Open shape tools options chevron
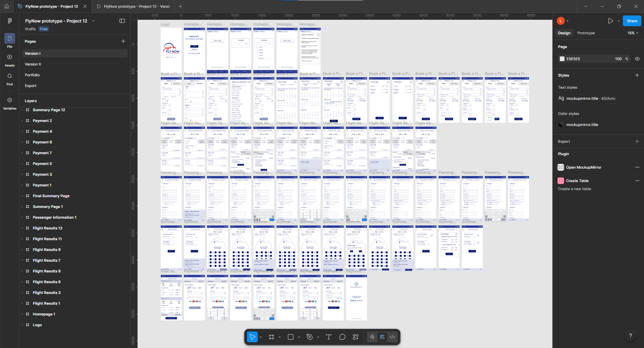Screen dimensions: 644x348 [299, 337]
